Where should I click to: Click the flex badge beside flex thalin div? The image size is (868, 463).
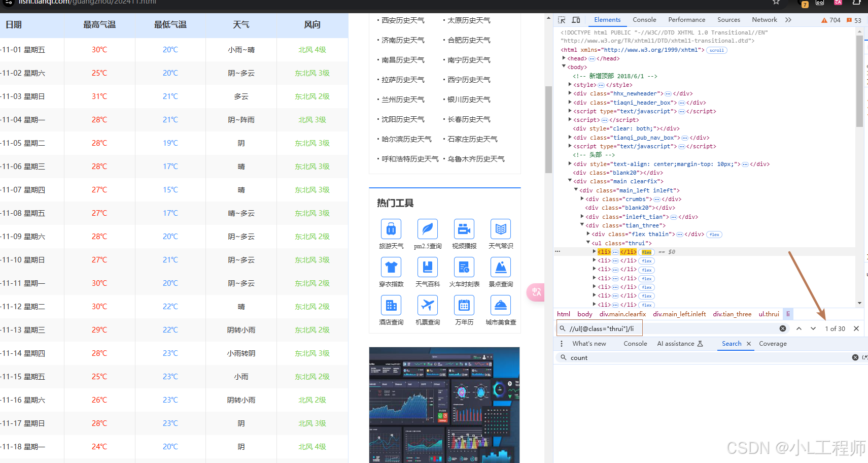714,235
